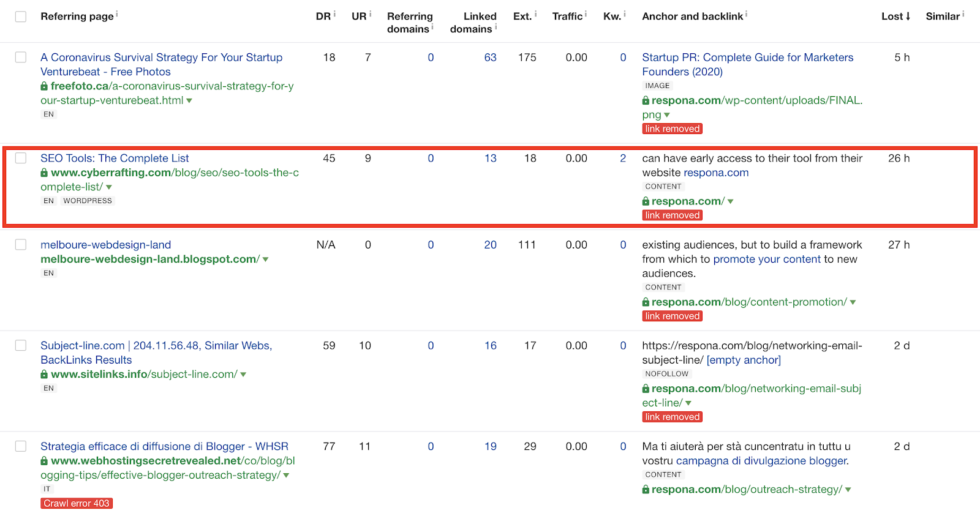The height and width of the screenshot is (516, 980).
Task: Open Subject-line.com Similar Webs title link
Action: 156,353
